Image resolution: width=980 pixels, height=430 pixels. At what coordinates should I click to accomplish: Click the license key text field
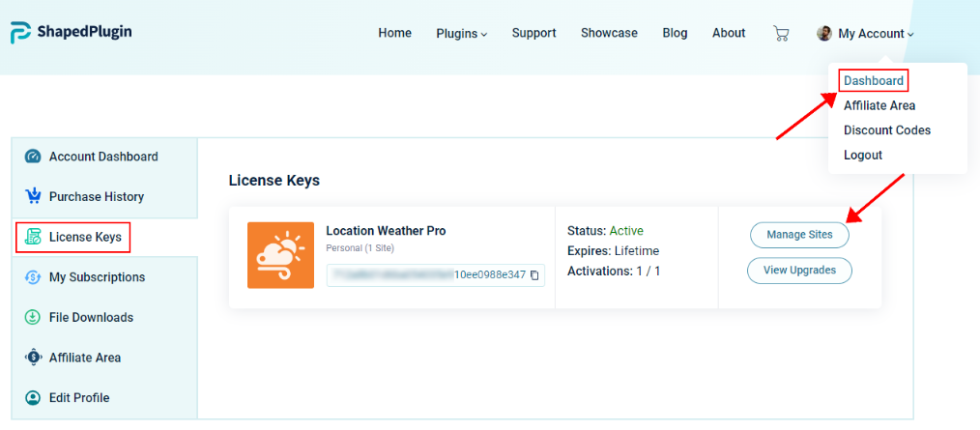tap(436, 275)
